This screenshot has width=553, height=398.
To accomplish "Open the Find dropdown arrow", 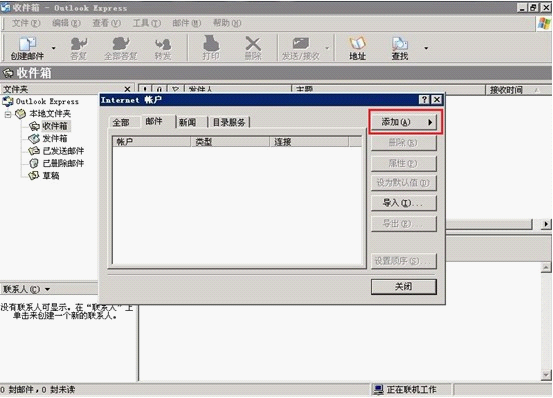I will point(426,48).
